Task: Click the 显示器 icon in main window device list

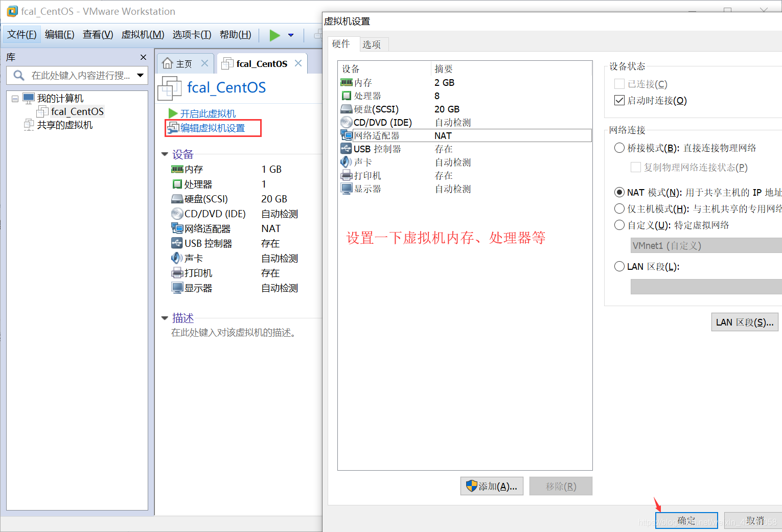Action: click(177, 288)
